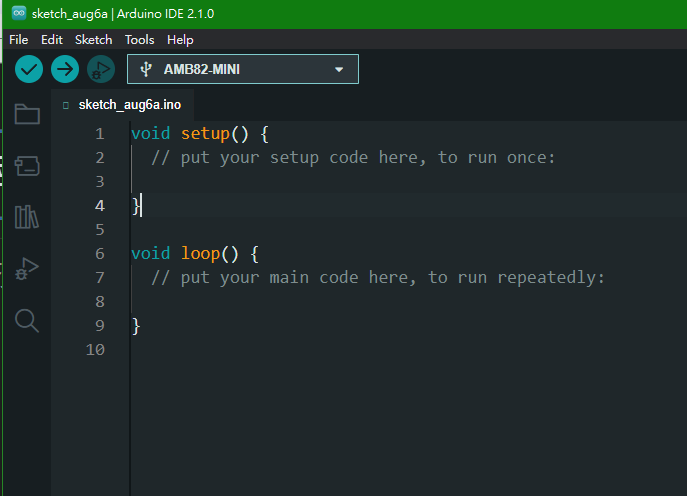The image size is (687, 496).
Task: Open the Boards Manager sidebar icon
Action: click(x=27, y=166)
